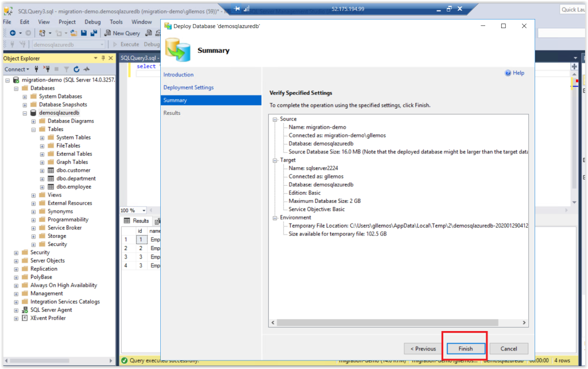Select the SQL Server Agent node
Viewport: 588px width, 369px height.
(51, 310)
